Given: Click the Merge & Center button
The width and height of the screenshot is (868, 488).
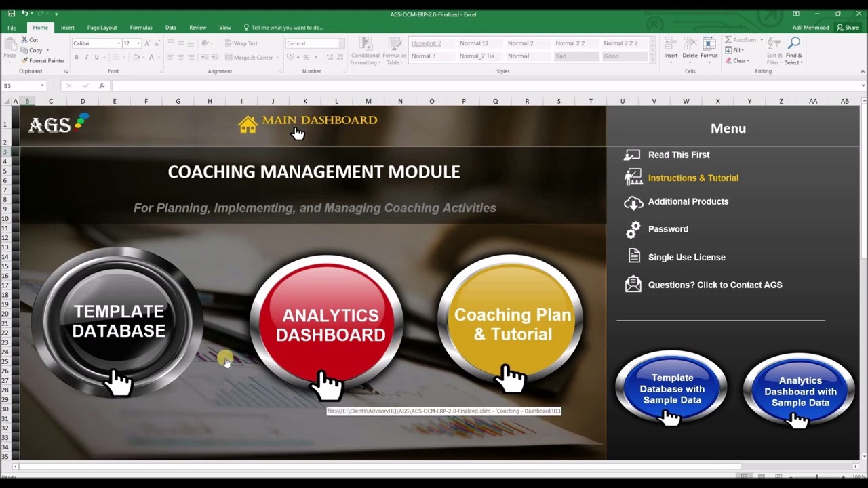Looking at the screenshot, I should click(x=250, y=58).
